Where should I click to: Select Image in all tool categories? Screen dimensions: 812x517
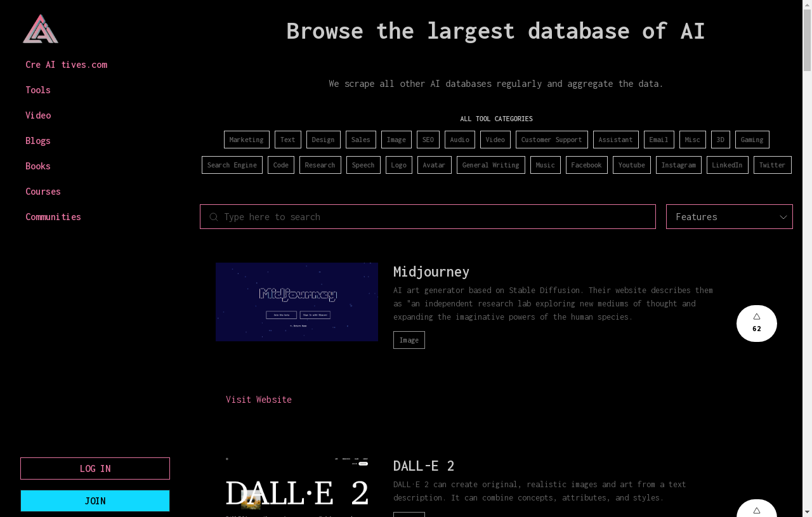(396, 140)
